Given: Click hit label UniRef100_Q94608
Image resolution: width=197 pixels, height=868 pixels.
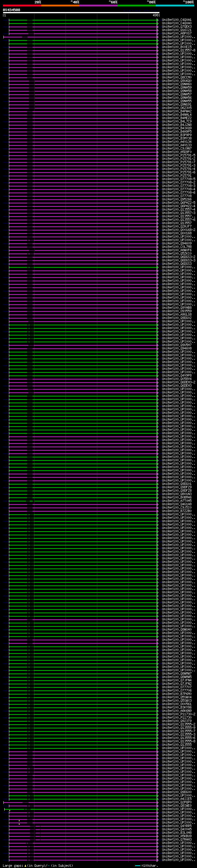Looking at the screenshot, I should (177, 348).
